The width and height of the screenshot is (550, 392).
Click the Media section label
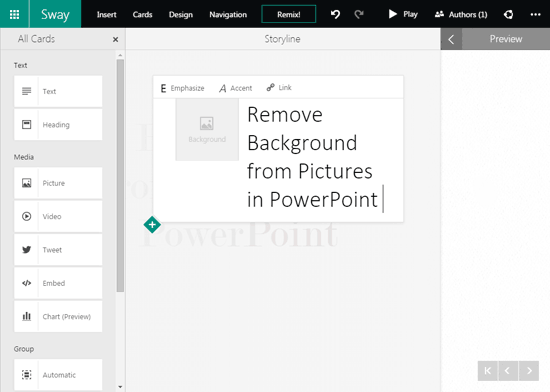tap(24, 157)
